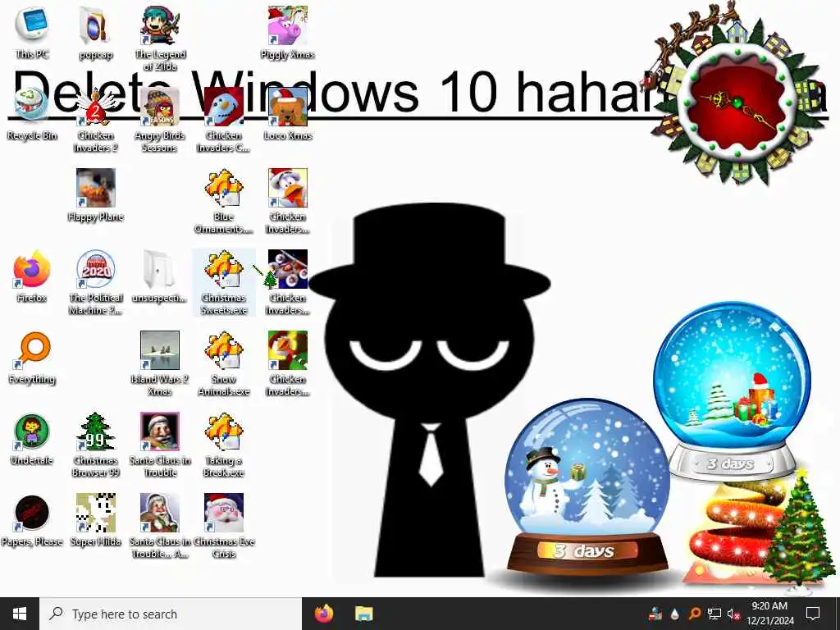The width and height of the screenshot is (840, 630).
Task: Click the Everything magnifier tray icon
Action: click(x=694, y=614)
